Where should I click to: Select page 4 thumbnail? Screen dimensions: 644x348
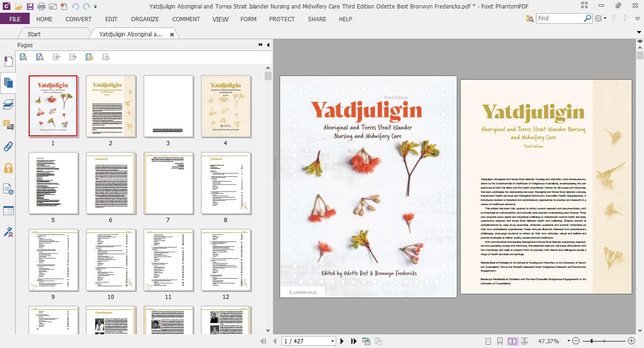[226, 106]
